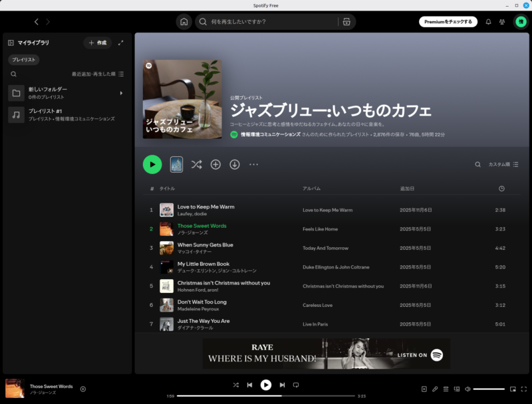This screenshot has height=404, width=532.
Task: Click the Home button in top bar
Action: pos(184,22)
